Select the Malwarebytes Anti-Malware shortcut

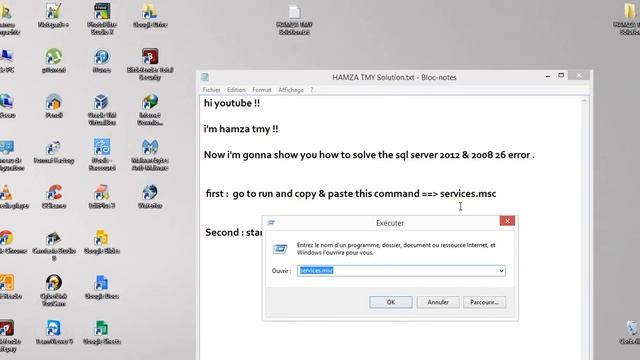pos(150,154)
